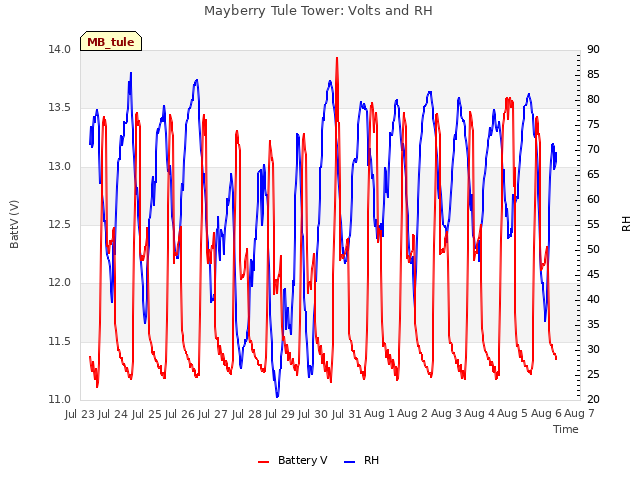640x480 pixels.
Task: Click the MB_tule annotation label
Action: 111,42
